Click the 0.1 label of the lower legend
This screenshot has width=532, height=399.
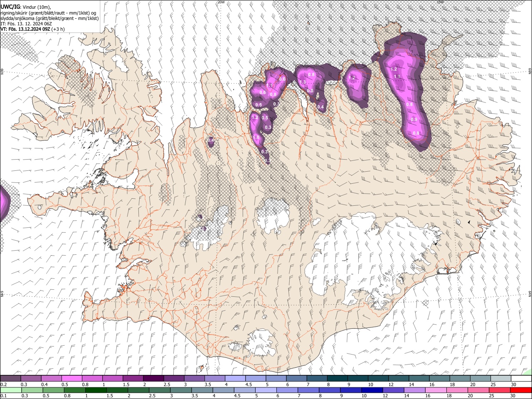pyautogui.click(x=3, y=396)
